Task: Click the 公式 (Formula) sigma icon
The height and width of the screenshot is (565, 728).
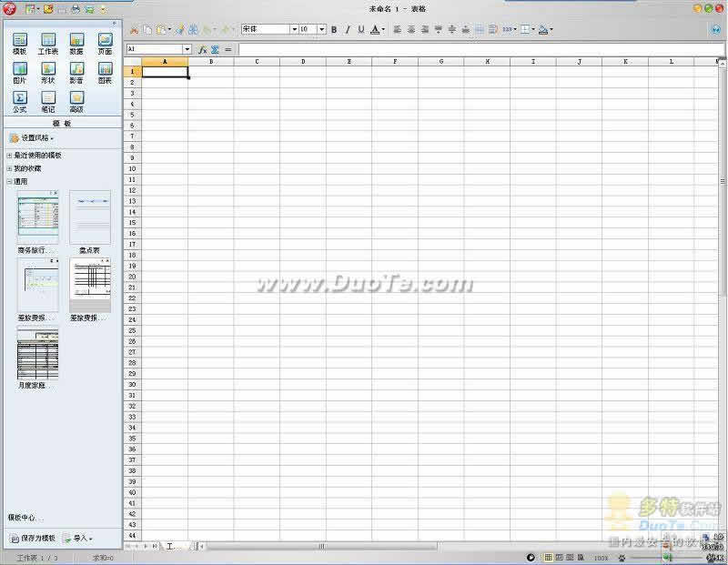Action: click(19, 98)
